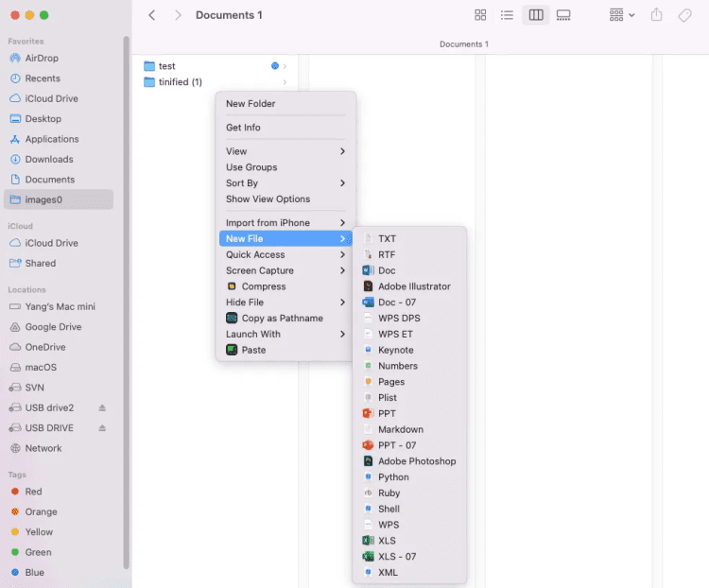Go forward with the right arrow
Viewport: 709px width, 588px height.
178,15
